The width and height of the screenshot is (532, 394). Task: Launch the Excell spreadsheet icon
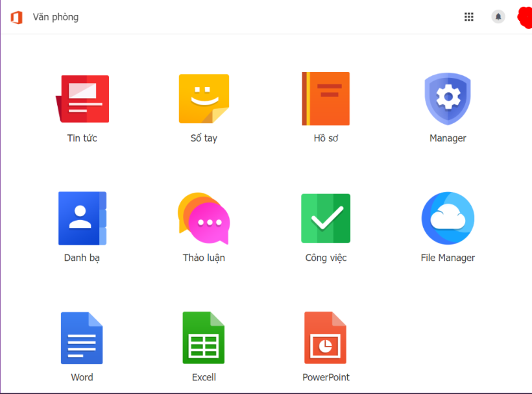(204, 338)
